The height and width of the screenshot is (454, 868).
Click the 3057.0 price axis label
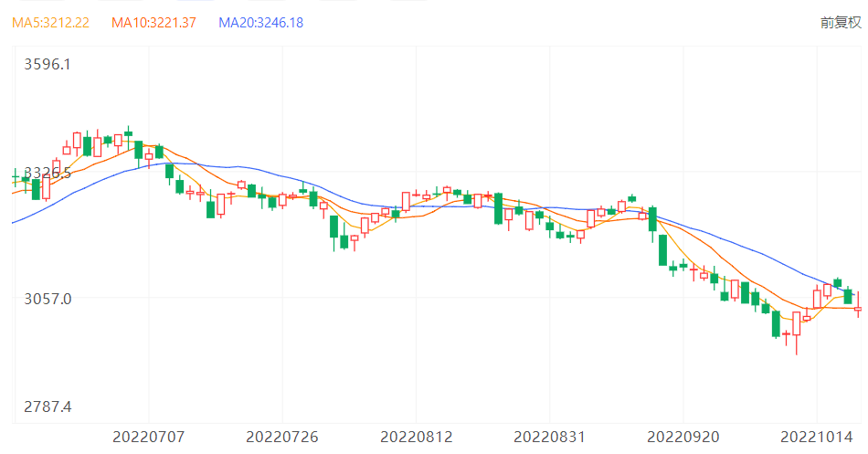click(x=48, y=299)
